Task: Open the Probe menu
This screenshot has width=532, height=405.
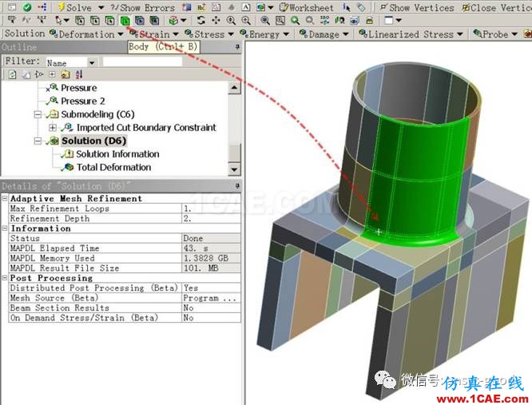Action: (495, 34)
